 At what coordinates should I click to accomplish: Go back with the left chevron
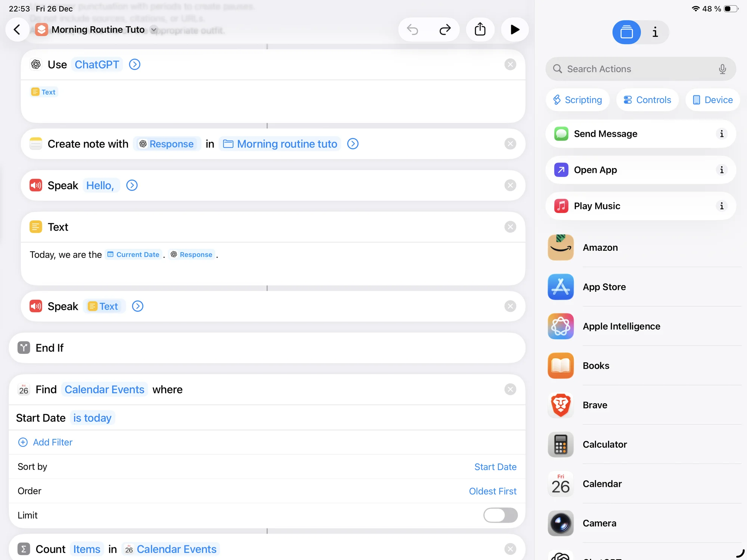pyautogui.click(x=17, y=30)
